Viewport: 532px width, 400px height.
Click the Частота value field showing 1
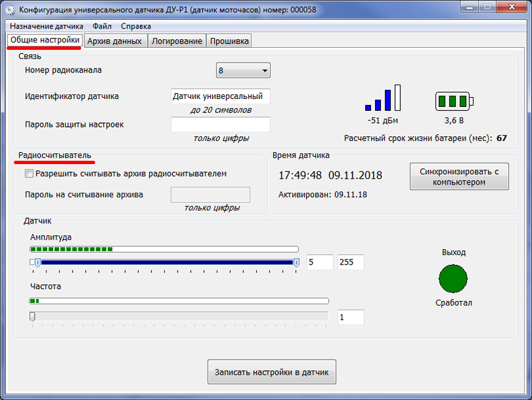click(351, 318)
